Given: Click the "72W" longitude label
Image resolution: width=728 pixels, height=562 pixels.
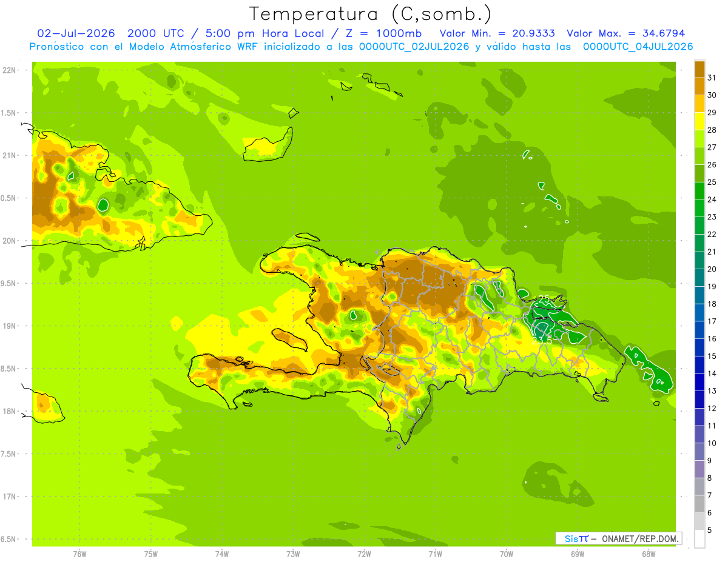Looking at the screenshot, I should (x=364, y=554).
